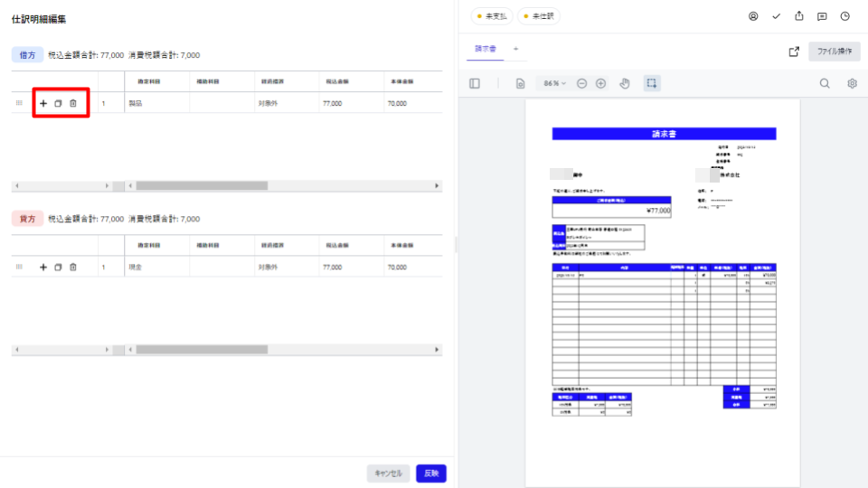Switch to the 請求書 tab
The height and width of the screenshot is (488, 868).
(x=486, y=49)
